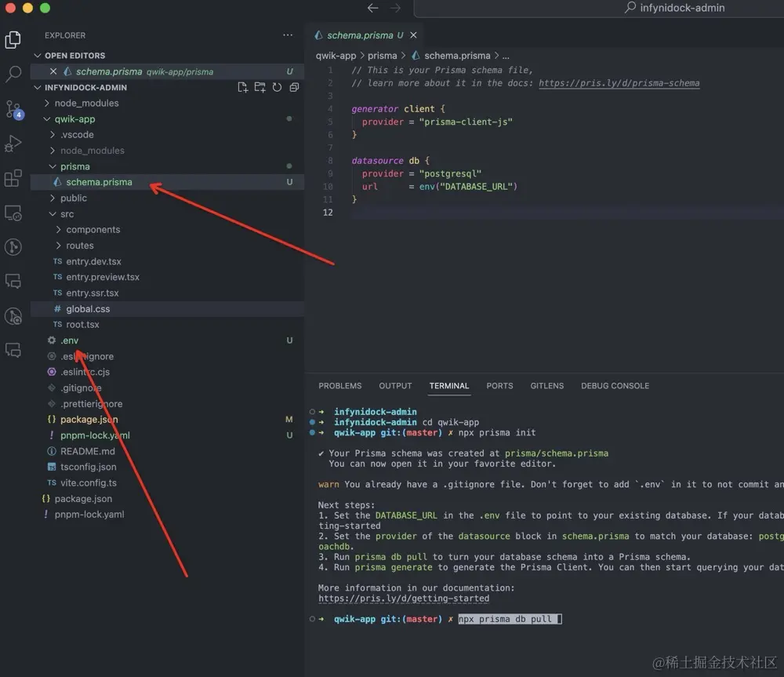Viewport: 784px width, 677px height.
Task: Switch to the PORTS panel tab
Action: pyautogui.click(x=499, y=386)
